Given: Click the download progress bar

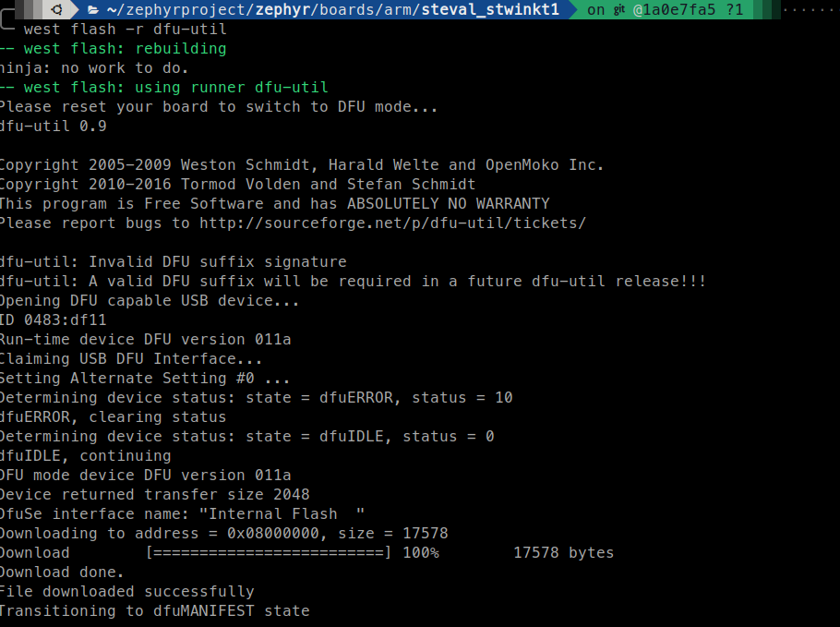Looking at the screenshot, I should (268, 552).
